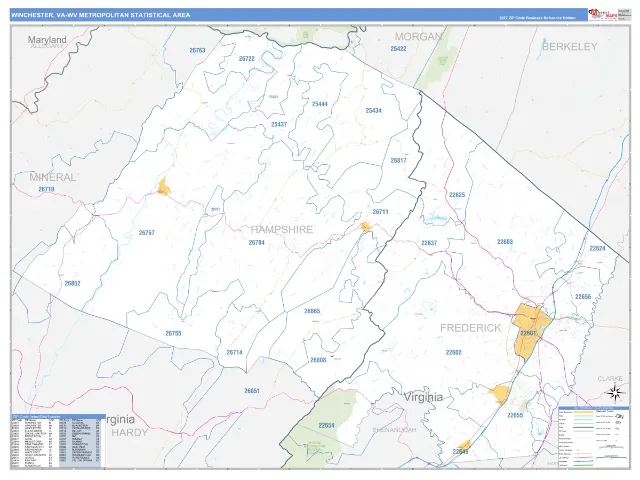Select ZIP code label 22645

[460, 451]
